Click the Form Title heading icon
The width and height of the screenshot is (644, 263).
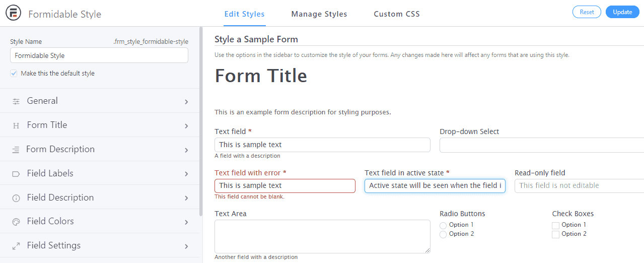[x=16, y=125]
